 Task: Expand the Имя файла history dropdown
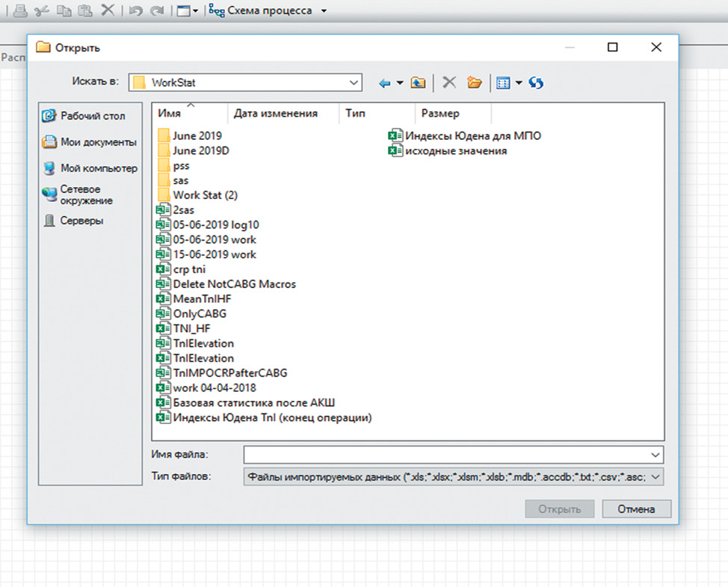click(655, 455)
